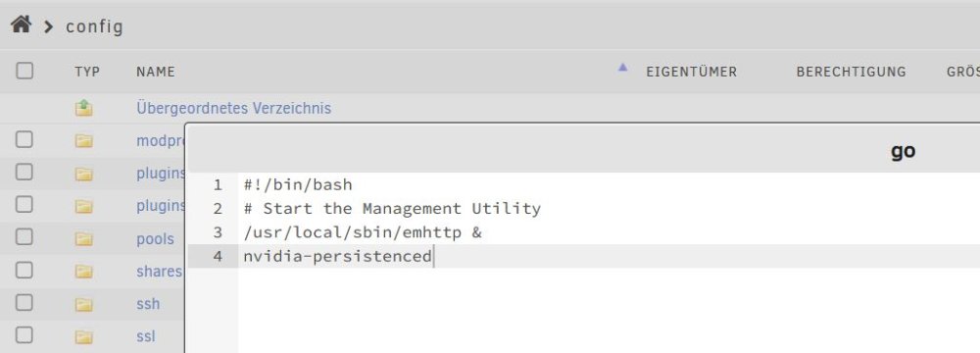The image size is (980, 353).
Task: Click the shares folder icon
Action: [83, 272]
